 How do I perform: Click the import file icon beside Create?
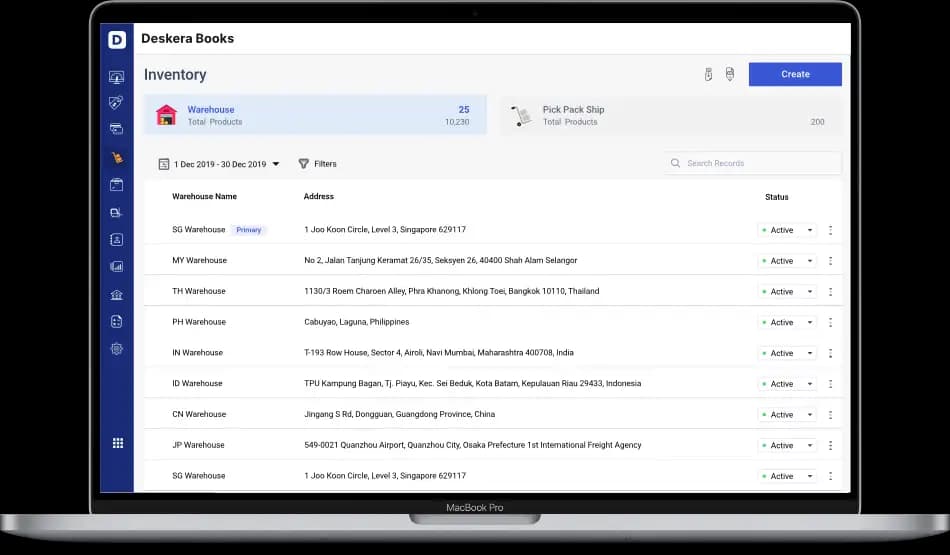click(708, 75)
